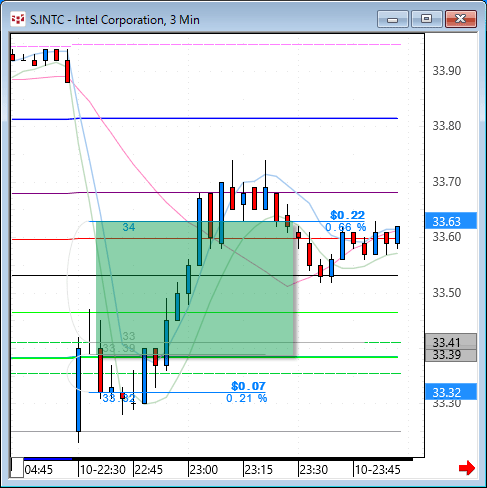487x488 pixels.
Task: Maximize the Intel chart window
Action: (x=426, y=19)
